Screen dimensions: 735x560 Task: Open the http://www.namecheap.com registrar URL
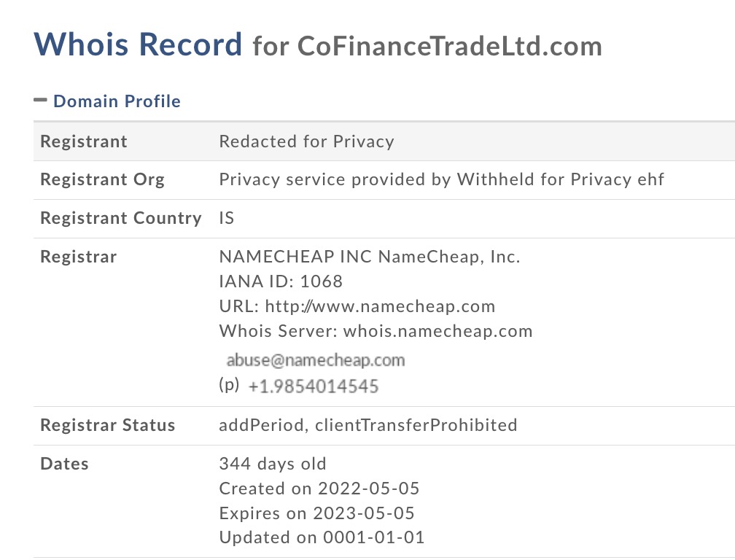point(380,306)
